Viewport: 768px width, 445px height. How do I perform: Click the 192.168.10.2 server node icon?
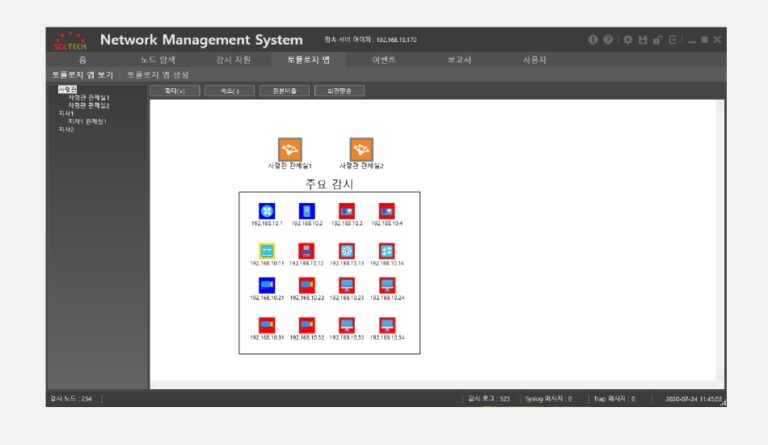click(x=307, y=211)
